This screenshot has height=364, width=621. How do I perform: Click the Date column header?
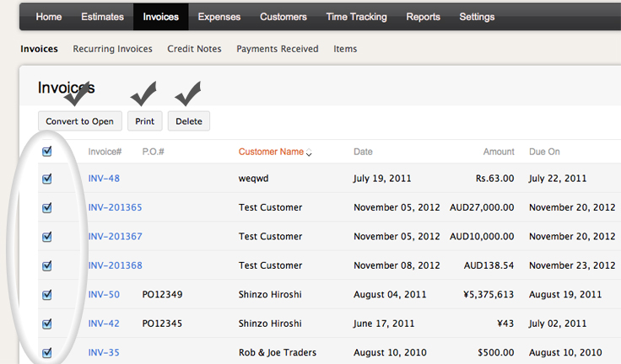point(363,152)
